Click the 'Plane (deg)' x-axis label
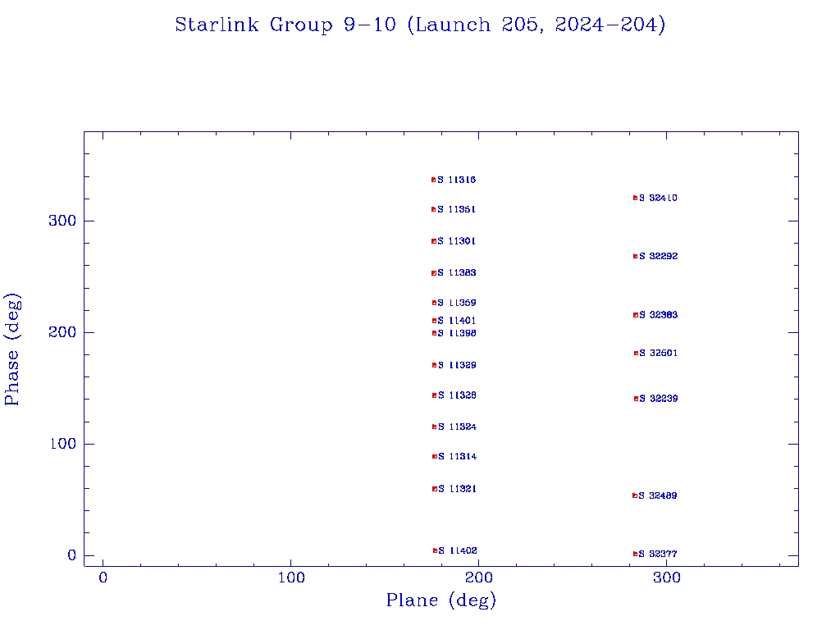The width and height of the screenshot is (840, 630). (x=441, y=601)
